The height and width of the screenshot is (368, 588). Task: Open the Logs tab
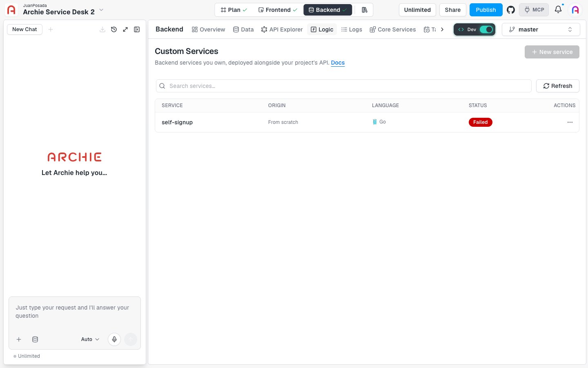click(352, 29)
